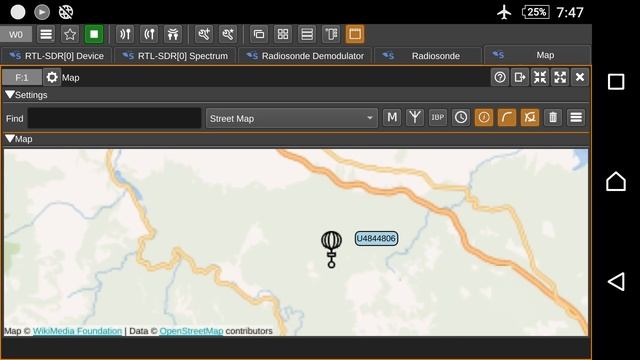Stack the workspace sub-windows
Viewport: 640px width, 360px height.
click(307, 34)
